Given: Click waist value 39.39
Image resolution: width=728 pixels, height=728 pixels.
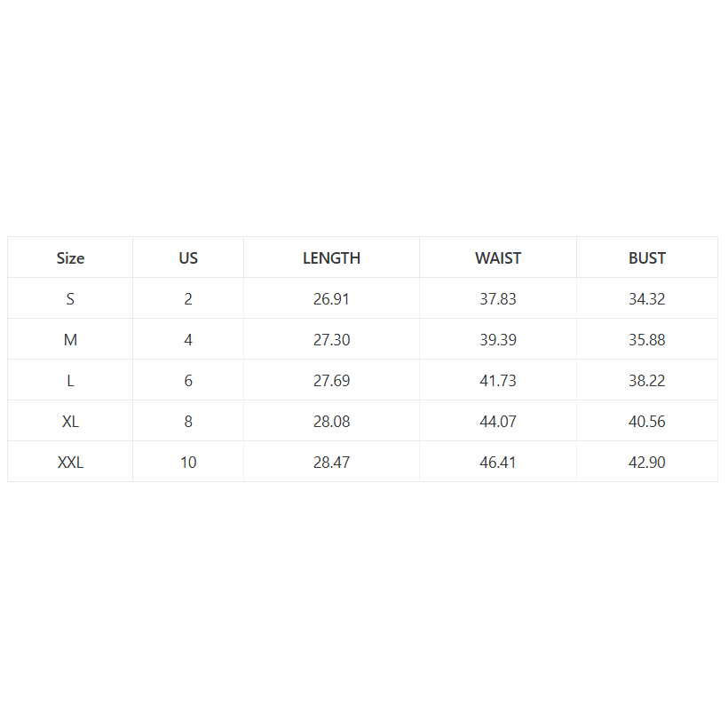Looking at the screenshot, I should pos(498,339).
